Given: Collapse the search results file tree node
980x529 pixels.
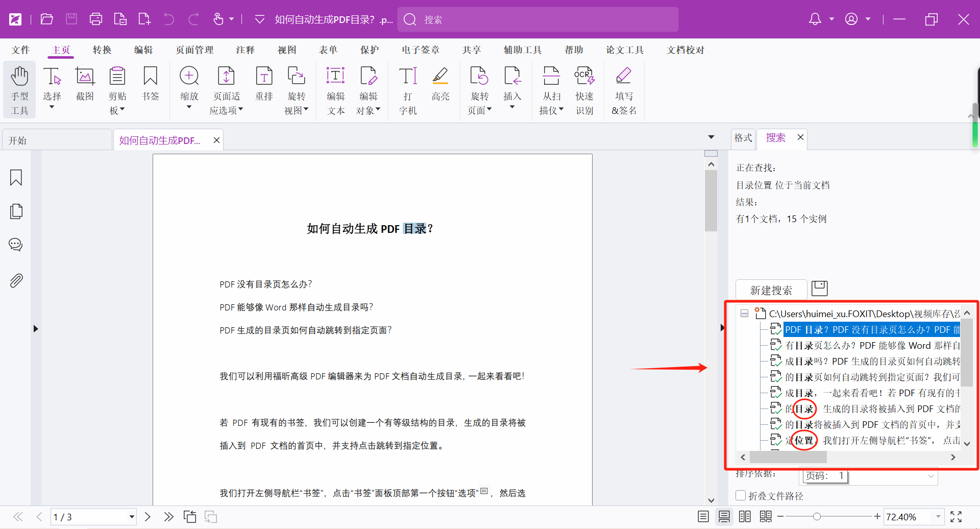Looking at the screenshot, I should 744,314.
